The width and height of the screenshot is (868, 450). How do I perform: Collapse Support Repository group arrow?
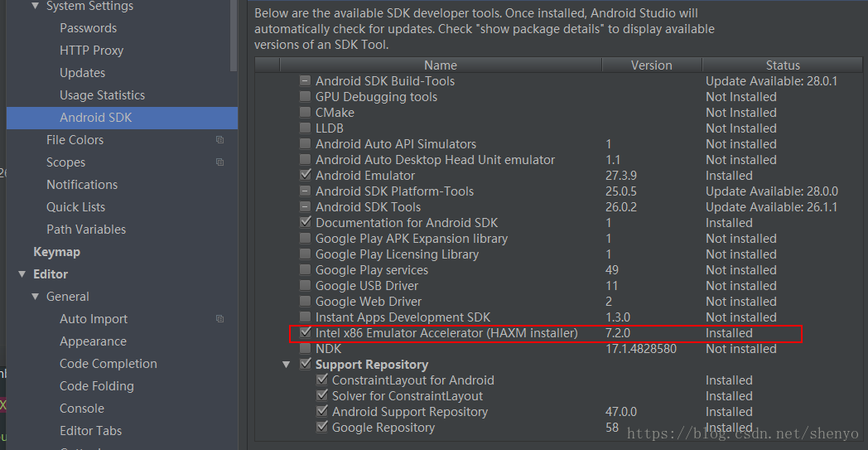287,365
